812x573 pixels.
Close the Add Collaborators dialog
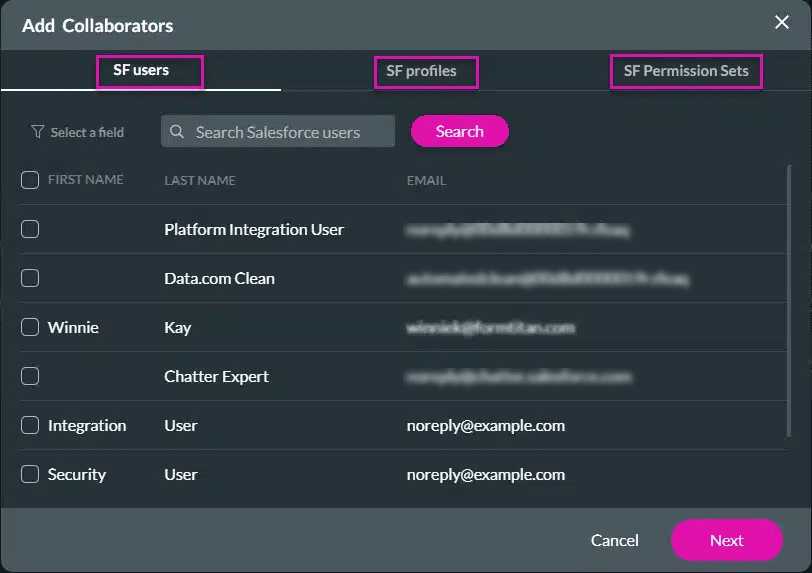tap(781, 22)
